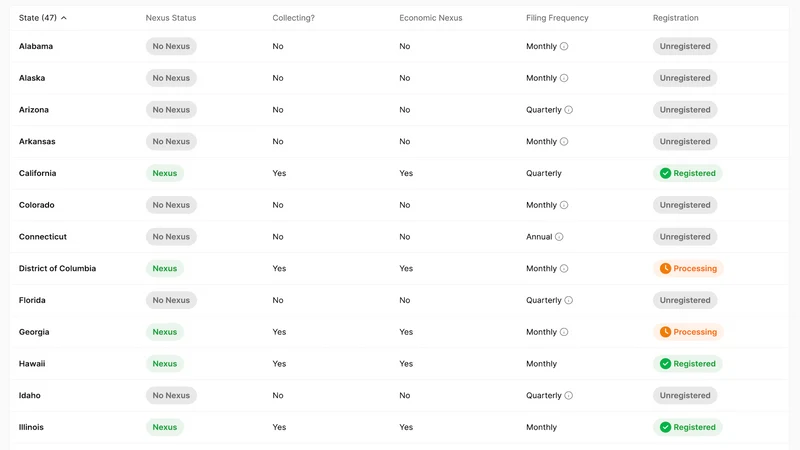Click the orange clock icon in Georgia's Processing badge
This screenshot has height=450, width=800.
click(665, 332)
